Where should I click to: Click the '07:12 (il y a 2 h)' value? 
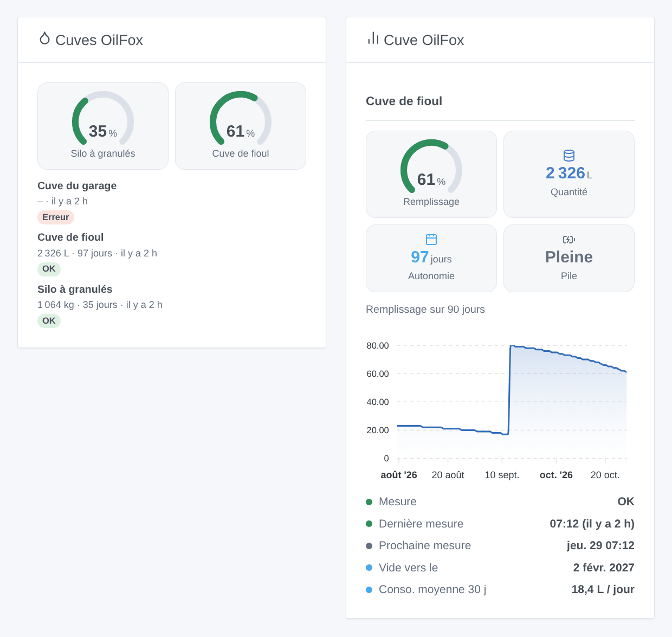592,524
